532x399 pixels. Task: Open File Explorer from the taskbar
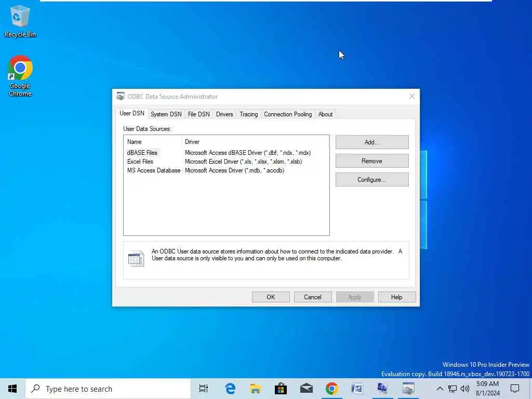(256, 389)
